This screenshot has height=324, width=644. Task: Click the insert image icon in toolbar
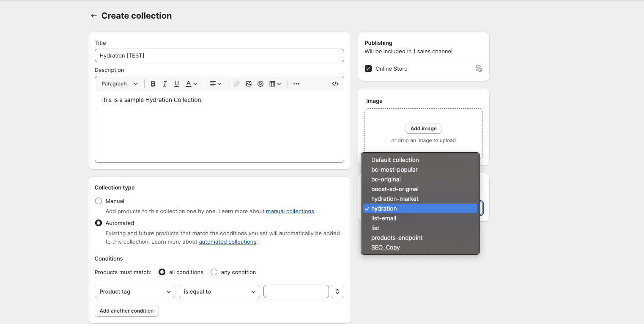pos(249,84)
